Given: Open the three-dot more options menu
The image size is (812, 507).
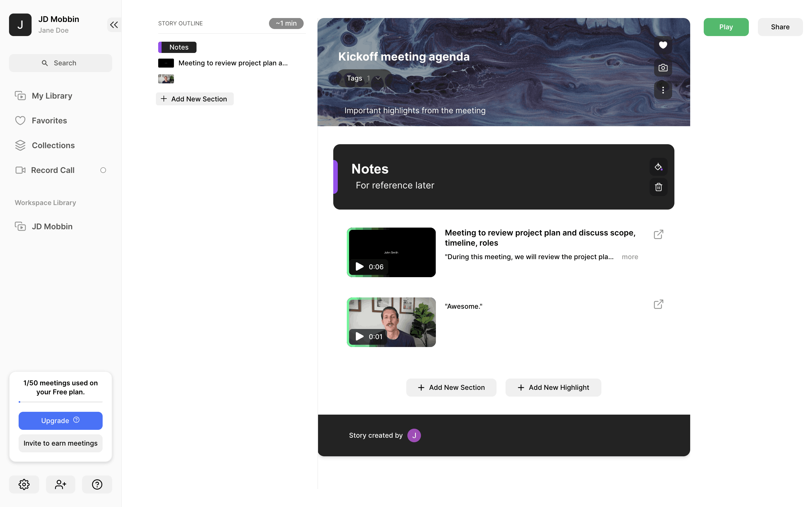Looking at the screenshot, I should coord(663,90).
